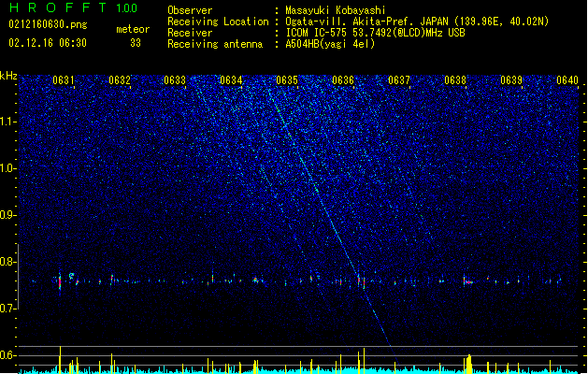This screenshot has height=374, width=588.
Task: Click time marker 0639
Action: (x=511, y=80)
